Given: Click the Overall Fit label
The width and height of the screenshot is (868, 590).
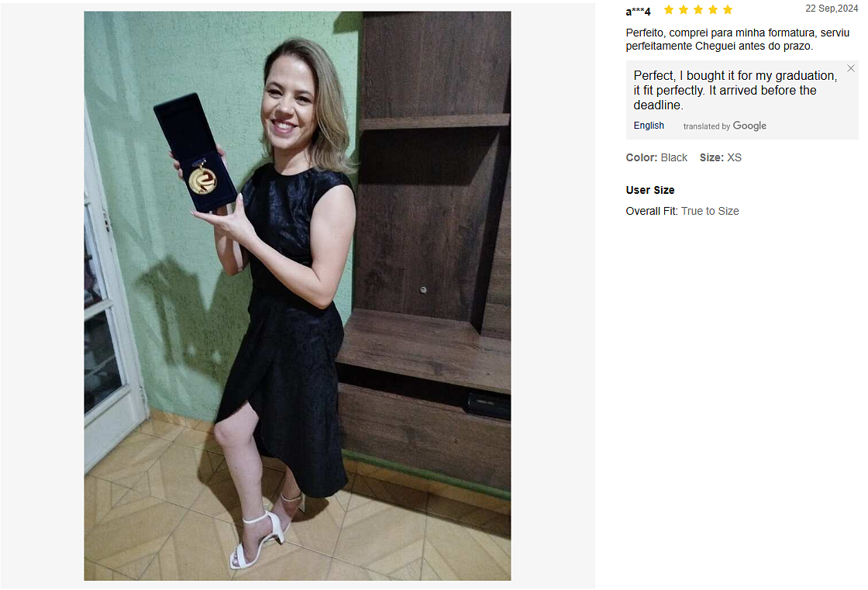Looking at the screenshot, I should coord(652,211).
